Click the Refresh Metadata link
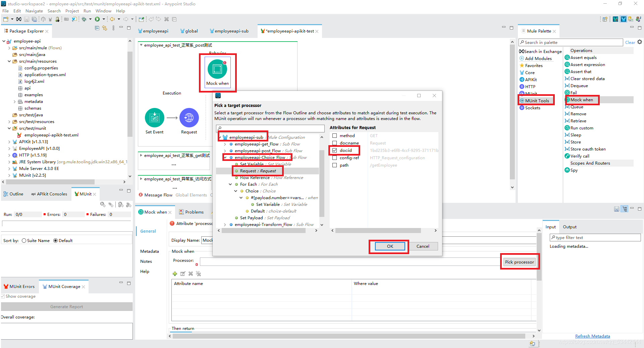 coord(592,336)
